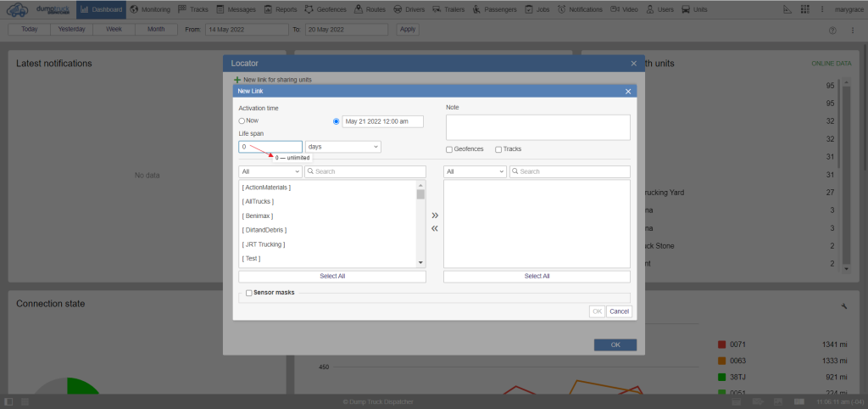Click the wrench settings icon on chart panel
This screenshot has height=409, width=868.
click(x=843, y=305)
